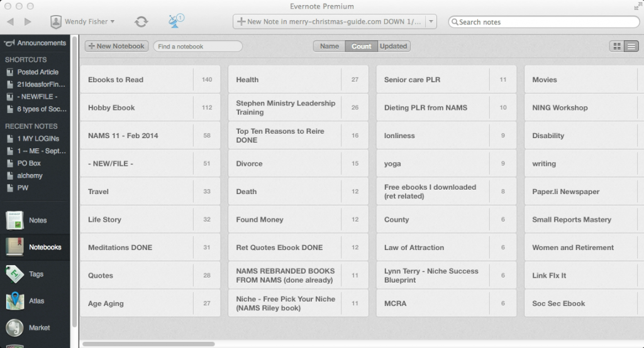
Task: Open the Life Story notebook
Action: (x=150, y=220)
